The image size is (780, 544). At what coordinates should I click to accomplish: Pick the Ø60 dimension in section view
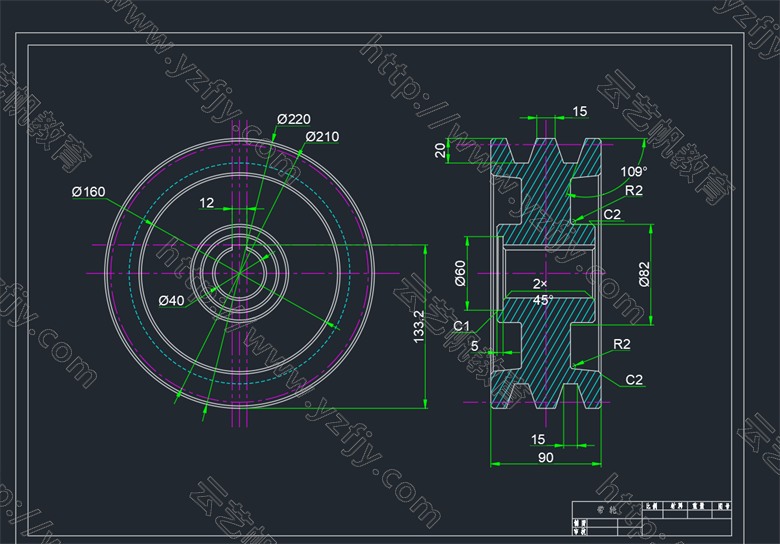point(460,273)
